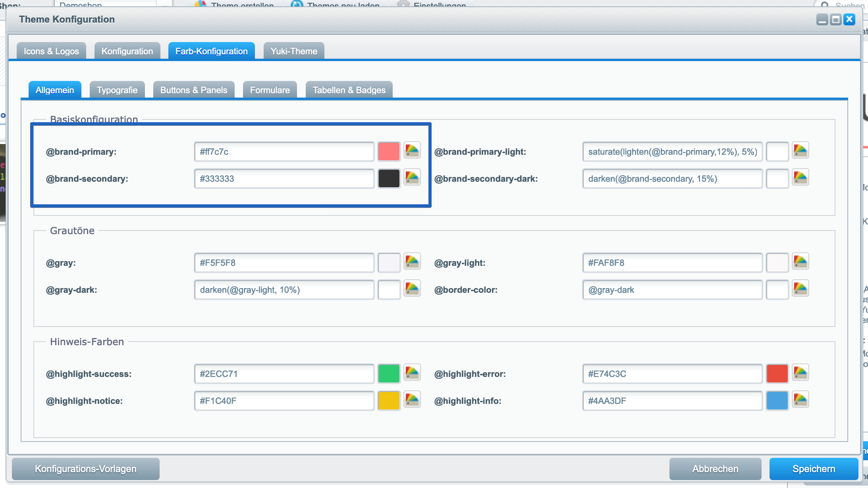868x488 pixels.
Task: Open color picker icon for @highlight-notice
Action: [x=412, y=400]
